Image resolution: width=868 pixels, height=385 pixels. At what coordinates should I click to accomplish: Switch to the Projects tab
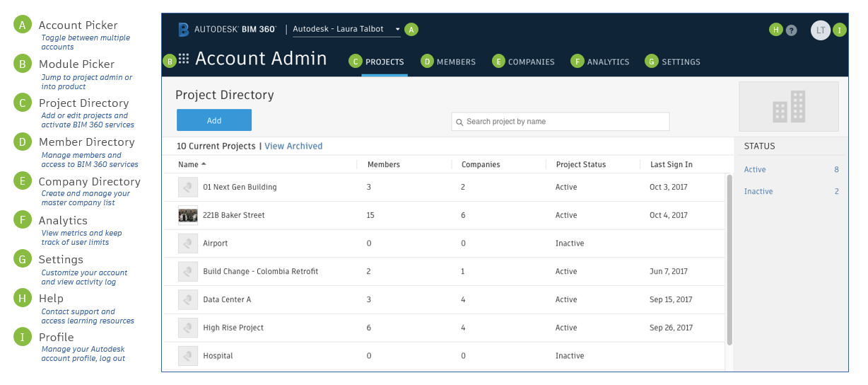385,62
